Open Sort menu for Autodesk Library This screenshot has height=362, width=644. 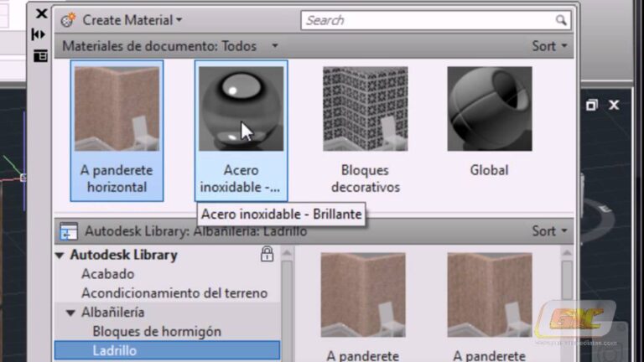(549, 231)
